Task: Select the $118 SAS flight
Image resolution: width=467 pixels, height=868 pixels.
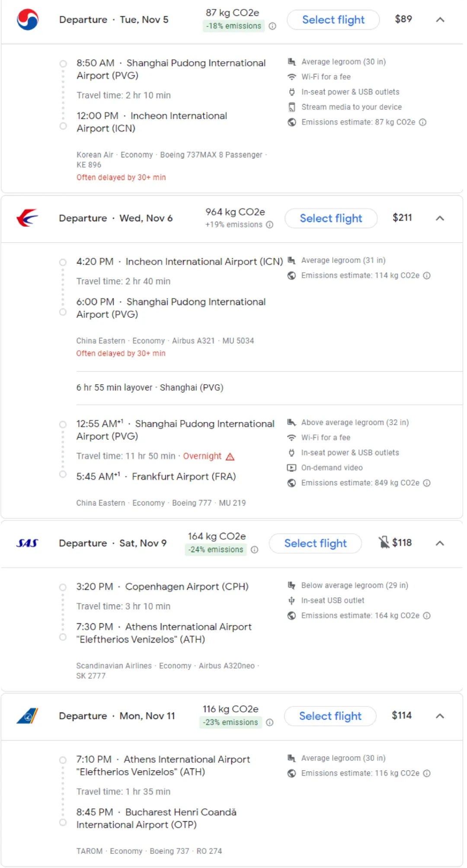Action: tap(315, 543)
